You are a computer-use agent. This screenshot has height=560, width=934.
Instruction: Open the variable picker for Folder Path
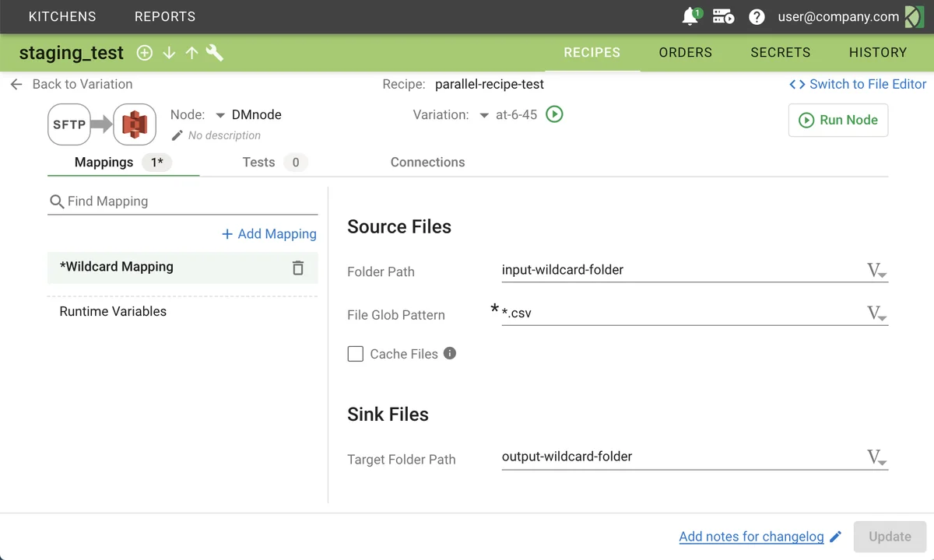click(876, 270)
